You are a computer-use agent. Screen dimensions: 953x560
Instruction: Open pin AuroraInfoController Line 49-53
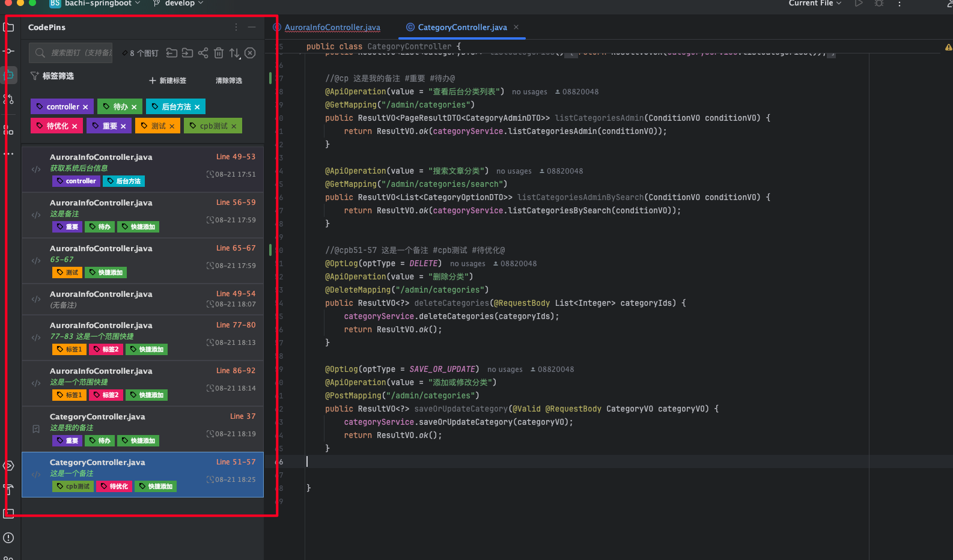(x=142, y=169)
